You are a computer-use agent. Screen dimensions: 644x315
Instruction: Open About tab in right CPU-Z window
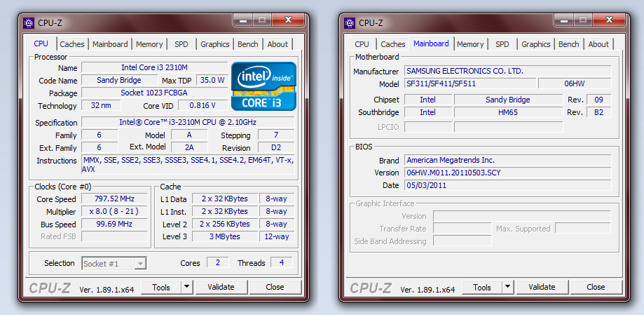point(598,44)
